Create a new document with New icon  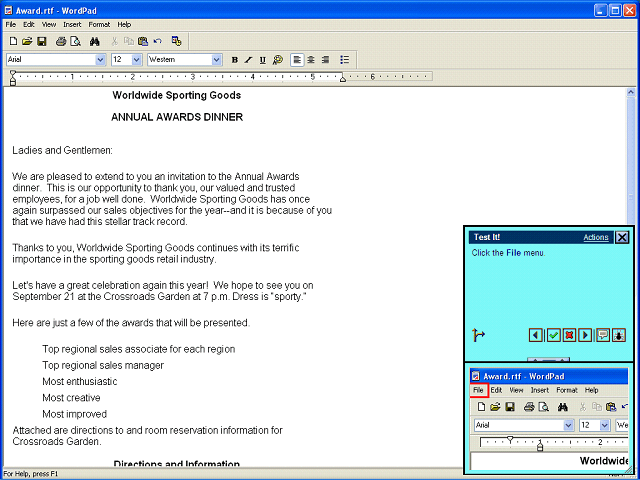pos(13,41)
